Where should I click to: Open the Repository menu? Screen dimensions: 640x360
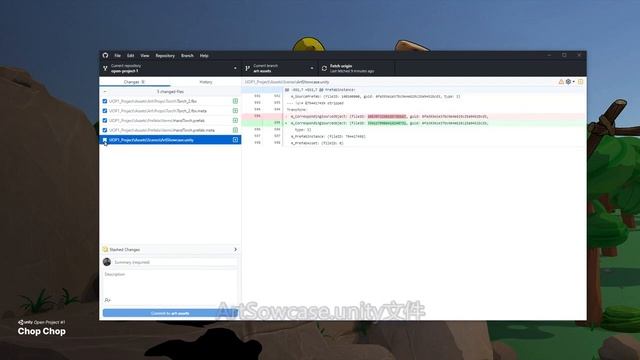pos(165,56)
